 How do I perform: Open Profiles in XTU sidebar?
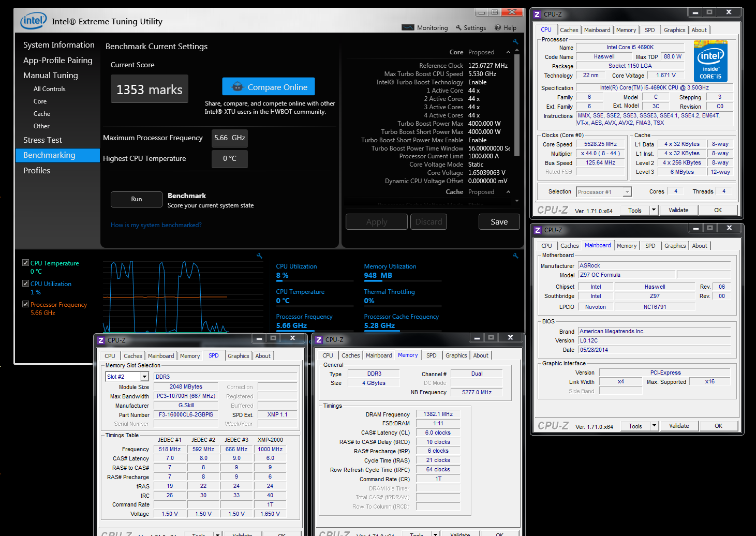point(36,170)
